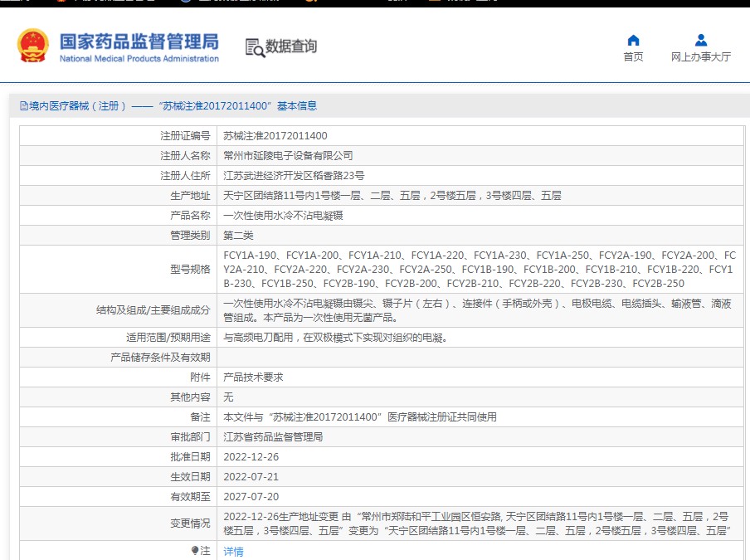750x560 pixels.
Task: Click the lightbulb icon beside 注
Action: point(195,551)
